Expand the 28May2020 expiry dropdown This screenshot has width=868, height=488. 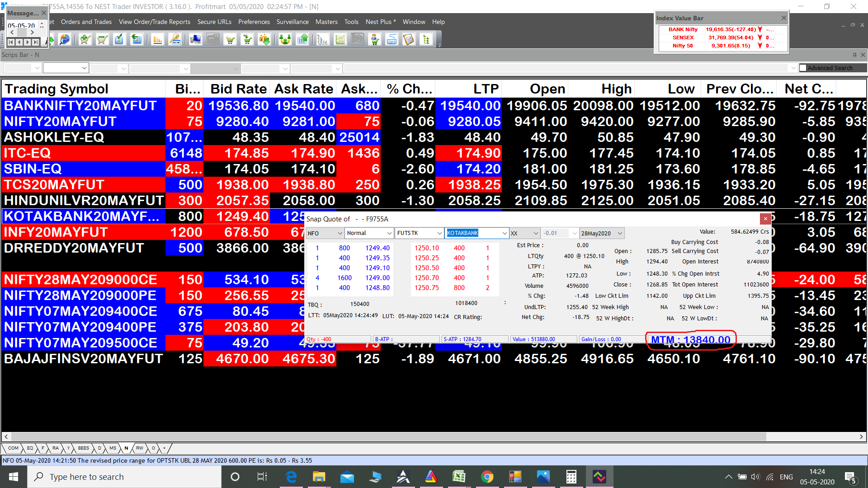[x=620, y=233]
